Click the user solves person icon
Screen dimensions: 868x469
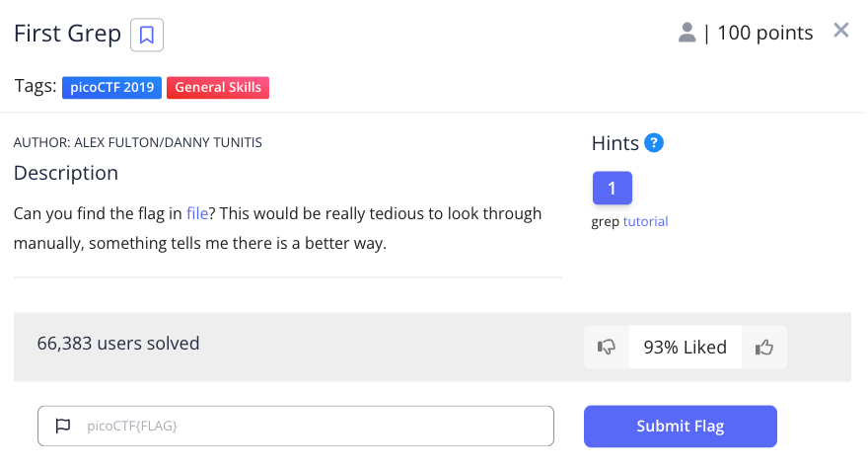pyautogui.click(x=687, y=33)
